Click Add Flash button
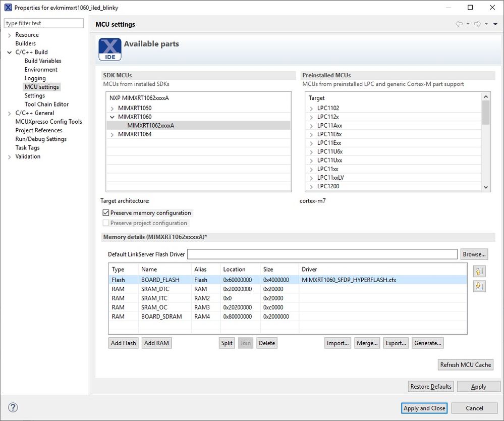The image size is (504, 421). click(x=124, y=343)
